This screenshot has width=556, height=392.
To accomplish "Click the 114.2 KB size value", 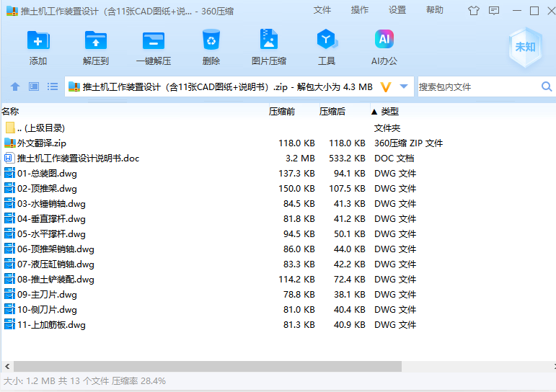I will [x=296, y=280].
